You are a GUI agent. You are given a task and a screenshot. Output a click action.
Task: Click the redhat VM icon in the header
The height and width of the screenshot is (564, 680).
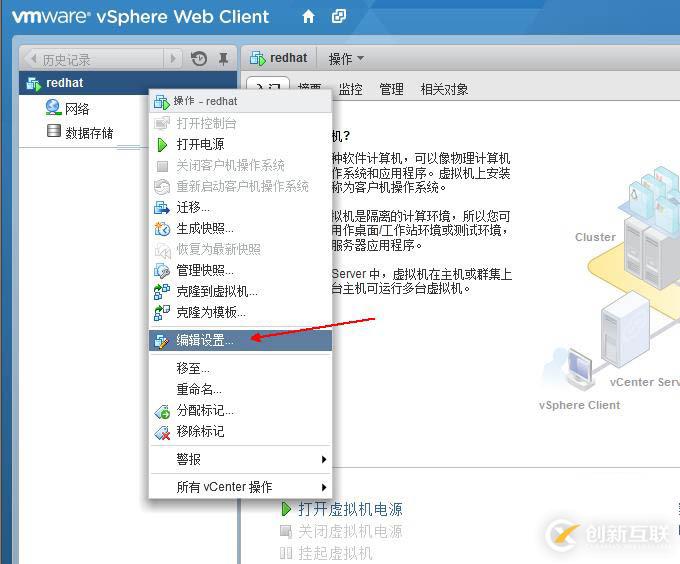tap(258, 58)
